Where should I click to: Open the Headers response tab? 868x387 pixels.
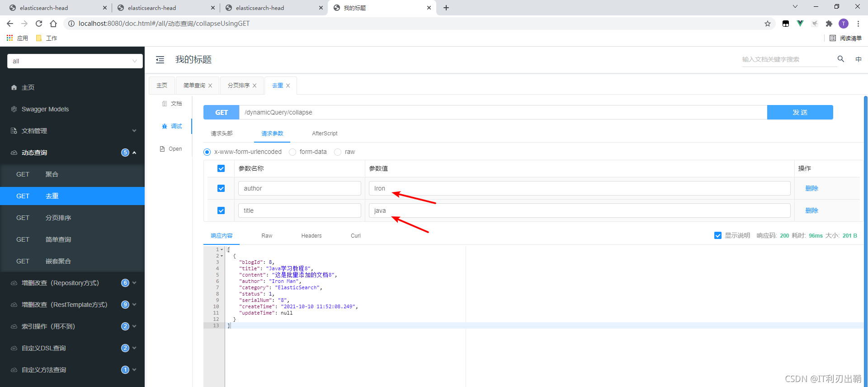click(311, 236)
